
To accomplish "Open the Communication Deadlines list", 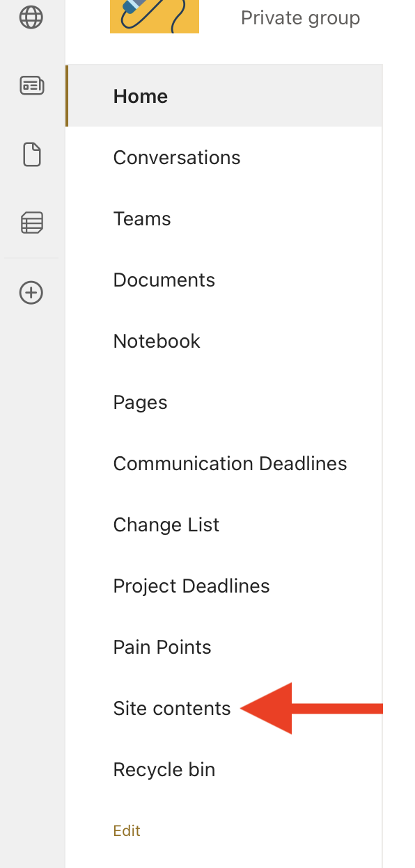I will pyautogui.click(x=230, y=463).
